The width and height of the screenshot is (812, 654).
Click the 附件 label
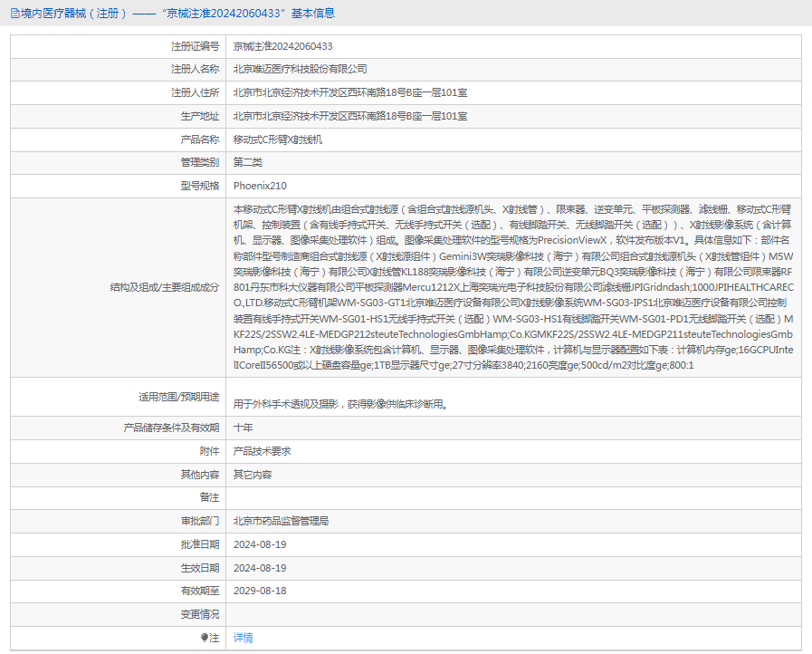pyautogui.click(x=209, y=451)
